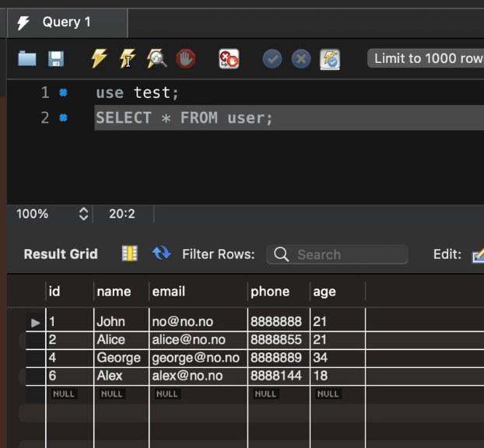Toggle wrap cell content icon in result grid
Screen dimensions: 484x448
(x=130, y=254)
